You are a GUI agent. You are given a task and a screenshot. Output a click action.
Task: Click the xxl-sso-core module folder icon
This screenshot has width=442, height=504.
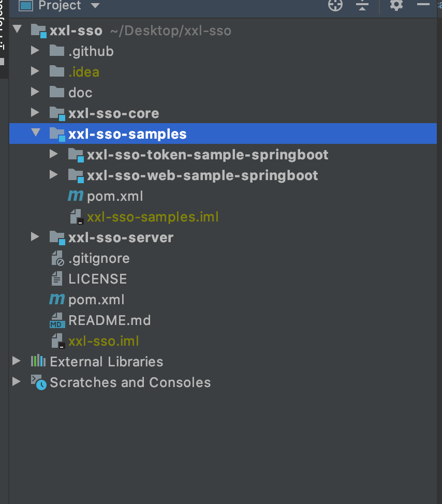tap(57, 114)
